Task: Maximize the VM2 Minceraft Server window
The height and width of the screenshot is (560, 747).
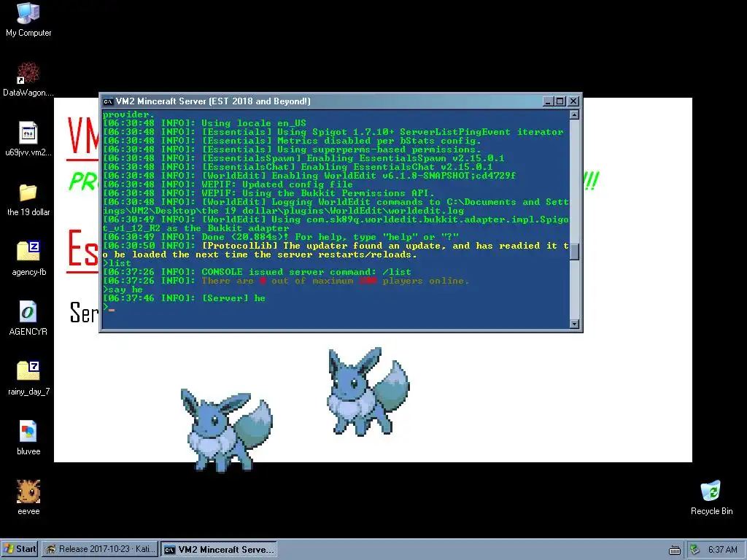Action: point(560,101)
